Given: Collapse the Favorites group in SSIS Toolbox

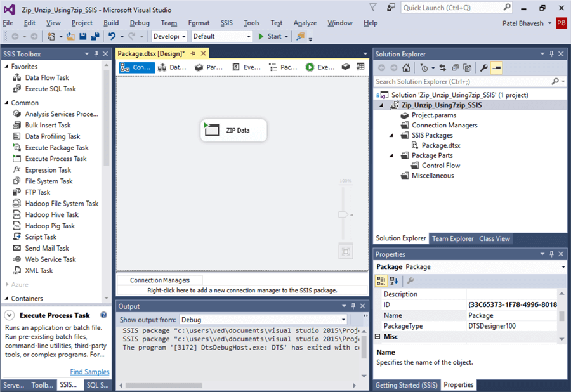Looking at the screenshot, I should (7, 67).
